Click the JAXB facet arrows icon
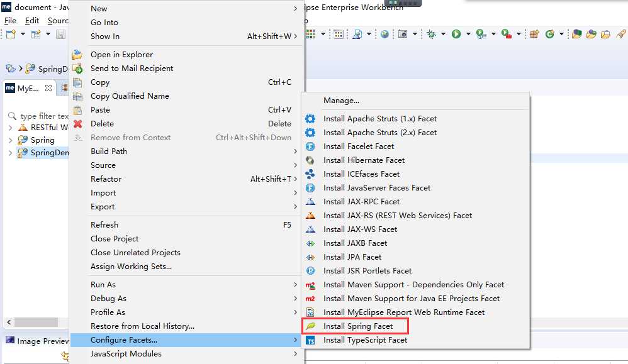Image resolution: width=628 pixels, height=364 pixels. click(x=310, y=243)
